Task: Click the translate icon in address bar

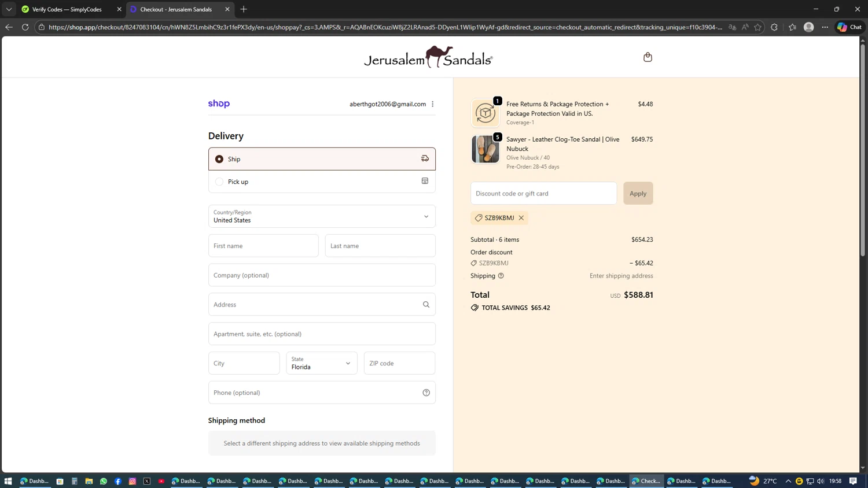Action: (732, 27)
